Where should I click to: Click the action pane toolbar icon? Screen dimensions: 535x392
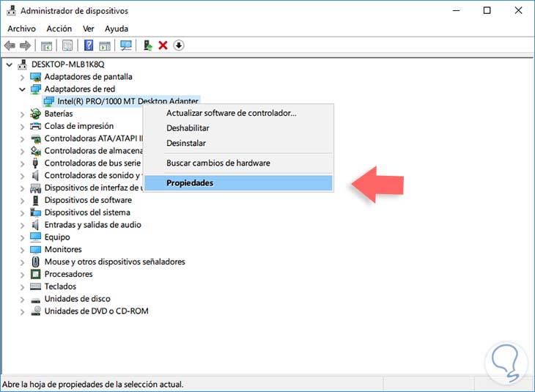(105, 45)
